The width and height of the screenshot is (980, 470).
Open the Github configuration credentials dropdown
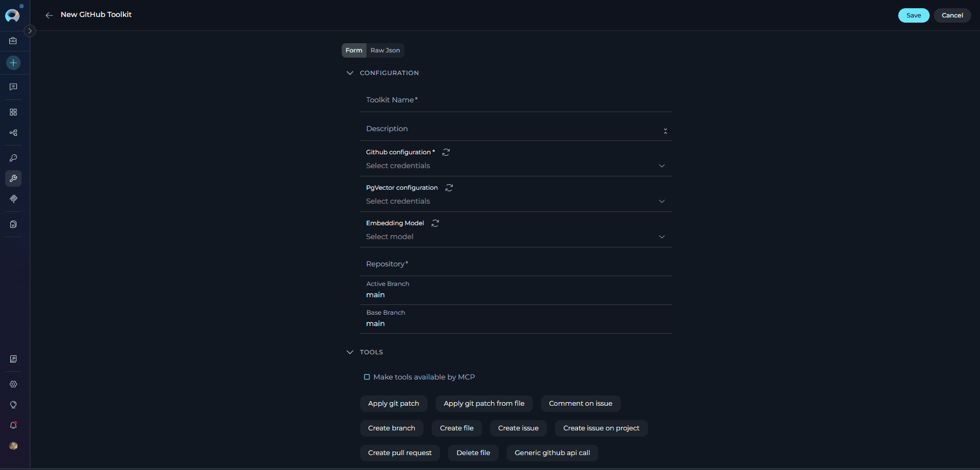click(516, 166)
